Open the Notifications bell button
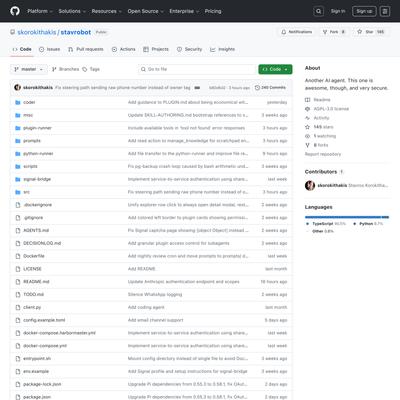This screenshot has height=400, width=400. coord(297,32)
